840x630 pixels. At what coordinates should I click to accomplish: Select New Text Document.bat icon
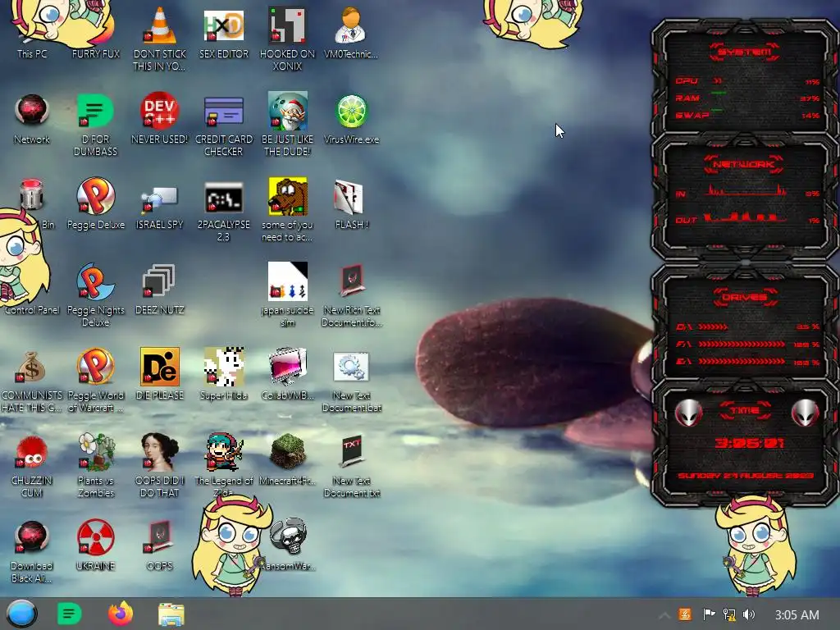tap(351, 381)
